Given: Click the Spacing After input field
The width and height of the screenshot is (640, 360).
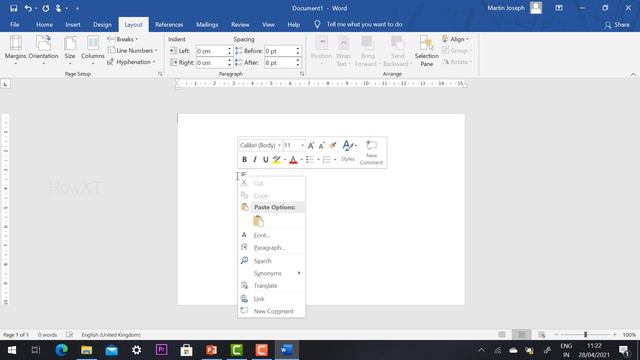Looking at the screenshot, I should pos(280,63).
